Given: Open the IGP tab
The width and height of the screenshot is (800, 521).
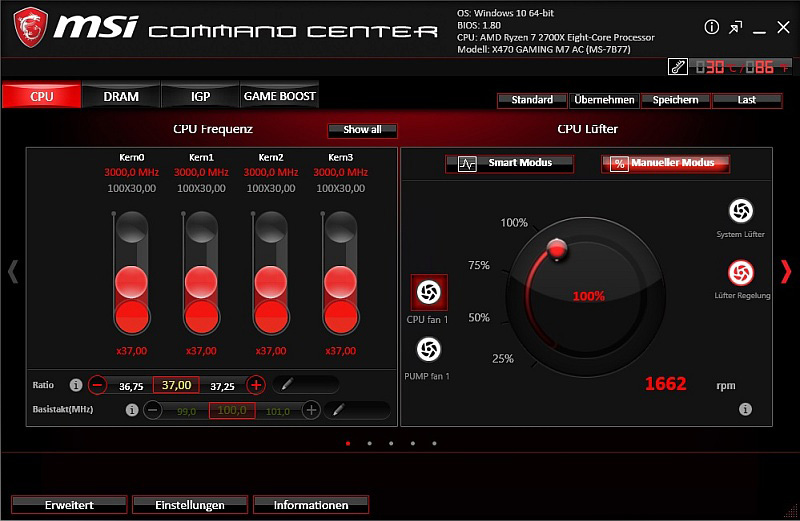Looking at the screenshot, I should tap(200, 95).
